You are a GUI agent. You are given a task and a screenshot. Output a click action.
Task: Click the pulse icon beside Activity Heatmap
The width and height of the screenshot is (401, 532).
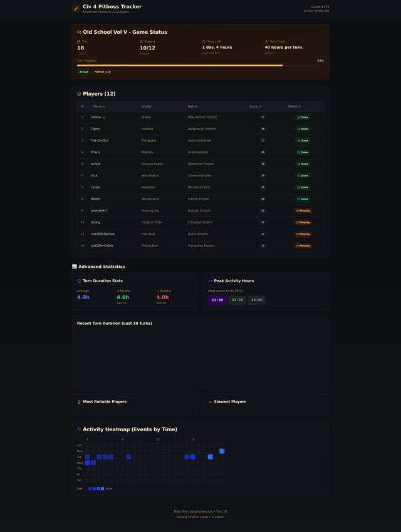pos(79,429)
